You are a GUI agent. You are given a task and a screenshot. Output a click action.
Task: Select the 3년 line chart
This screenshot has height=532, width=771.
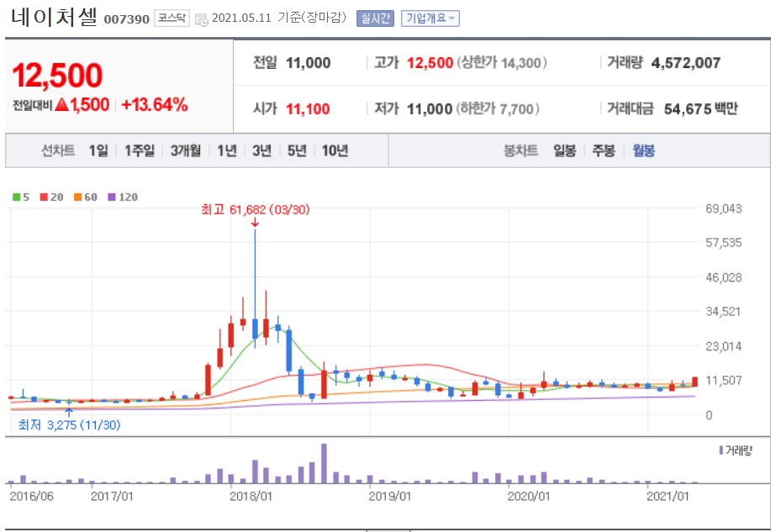(261, 150)
